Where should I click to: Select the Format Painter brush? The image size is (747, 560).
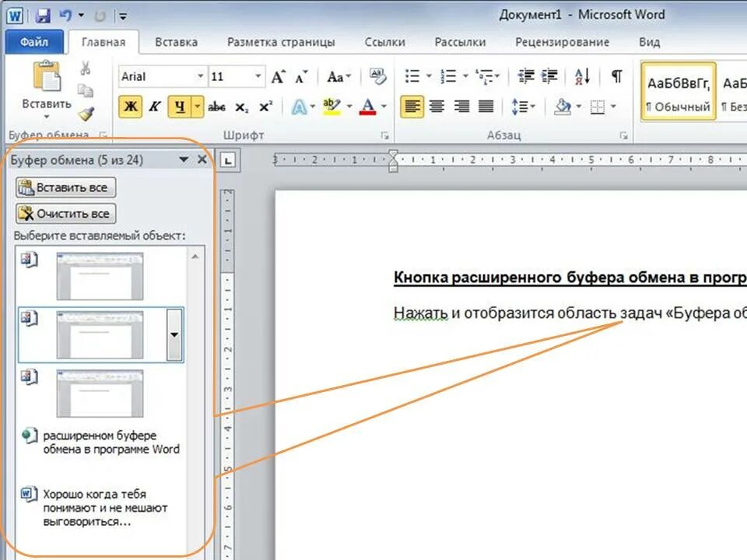pyautogui.click(x=86, y=114)
